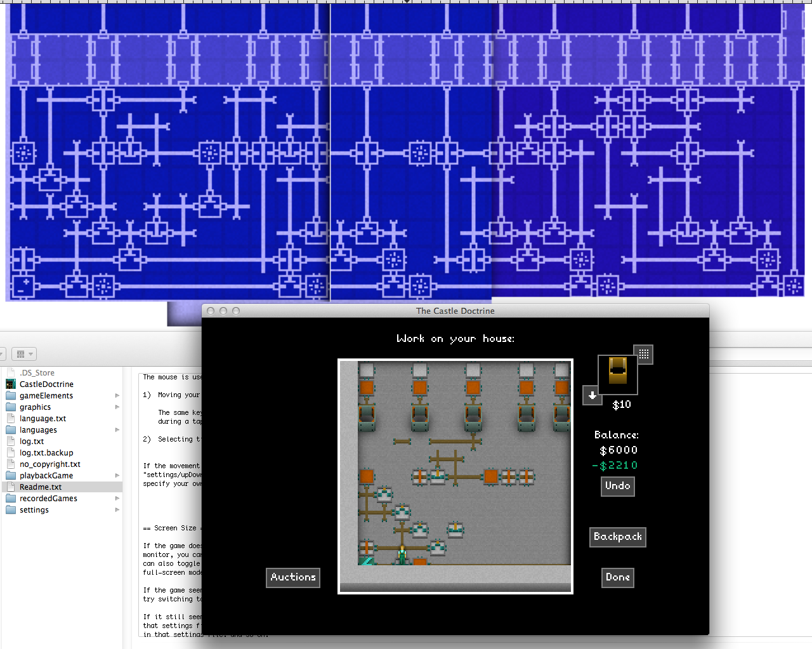
Task: Click the recordedGames folder icon
Action: point(11,498)
